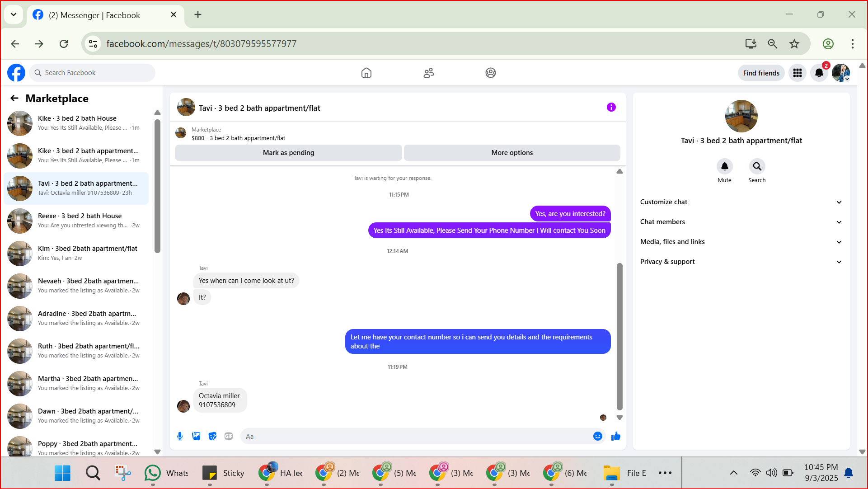Click the browser address bar URL
868x489 pixels.
point(202,44)
